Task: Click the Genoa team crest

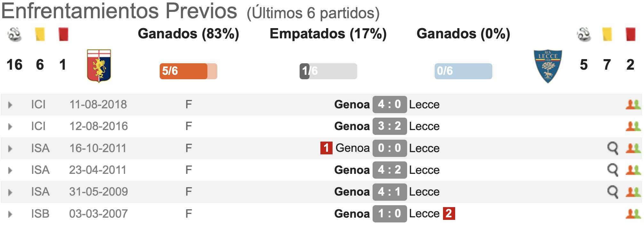Action: pos(99,66)
